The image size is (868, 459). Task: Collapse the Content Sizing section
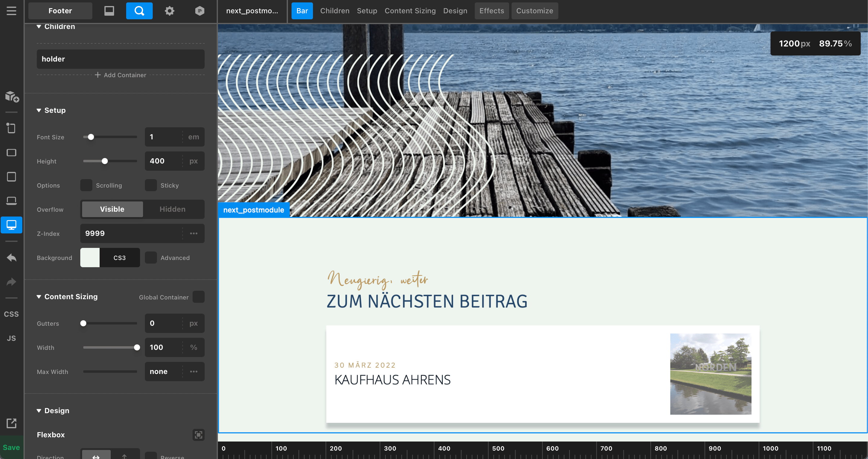tap(39, 297)
